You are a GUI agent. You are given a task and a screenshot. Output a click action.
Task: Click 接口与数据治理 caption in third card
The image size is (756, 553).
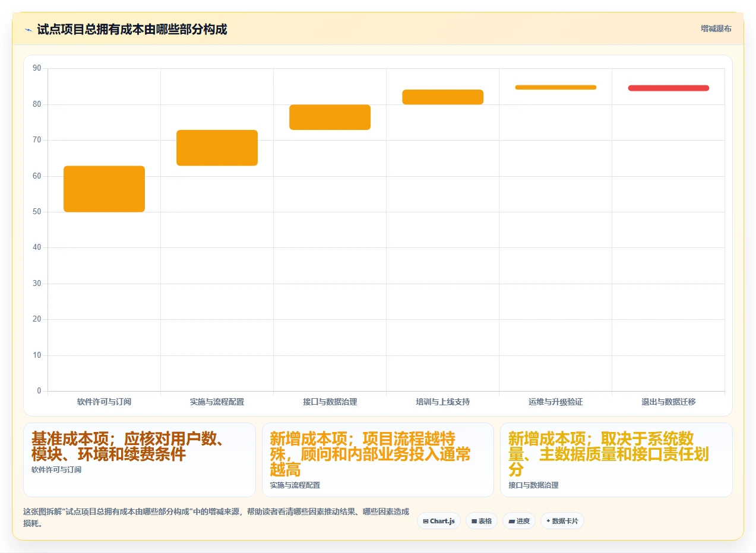coord(533,485)
